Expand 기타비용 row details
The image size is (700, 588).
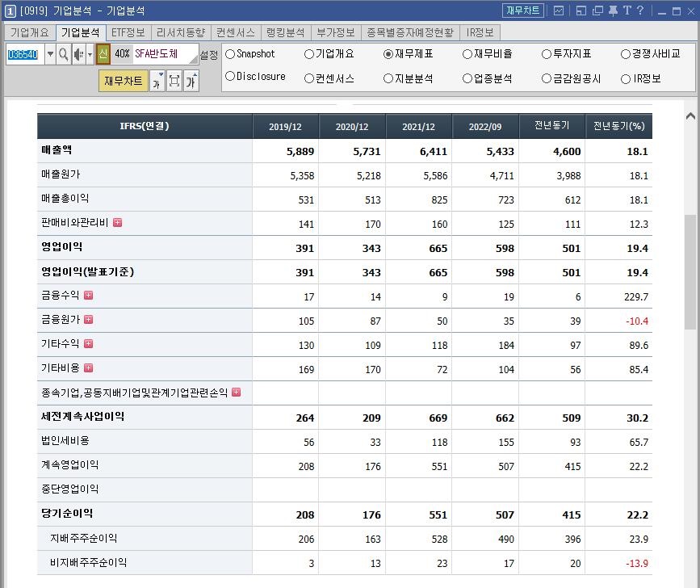(88, 367)
